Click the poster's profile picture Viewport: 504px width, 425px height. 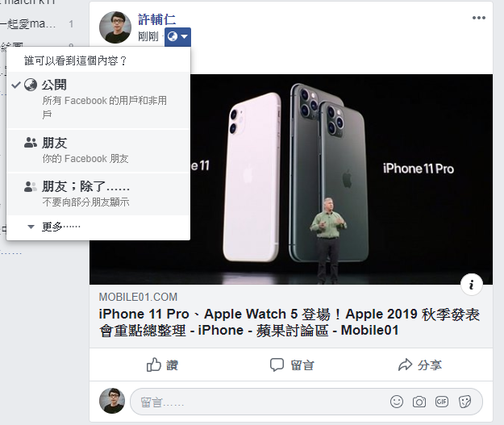pos(115,27)
